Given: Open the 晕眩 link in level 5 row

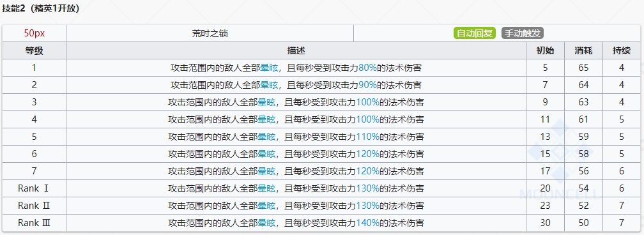Looking at the screenshot, I should click(x=266, y=137).
